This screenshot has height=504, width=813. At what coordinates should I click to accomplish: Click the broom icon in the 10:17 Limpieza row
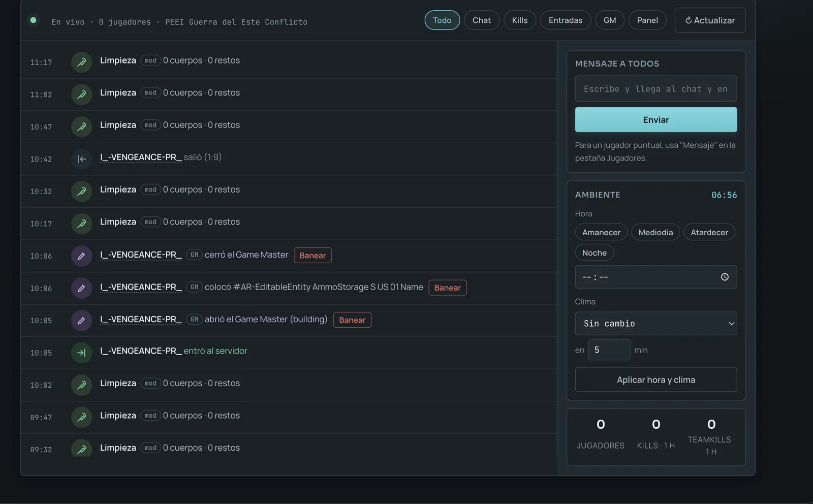coord(81,224)
